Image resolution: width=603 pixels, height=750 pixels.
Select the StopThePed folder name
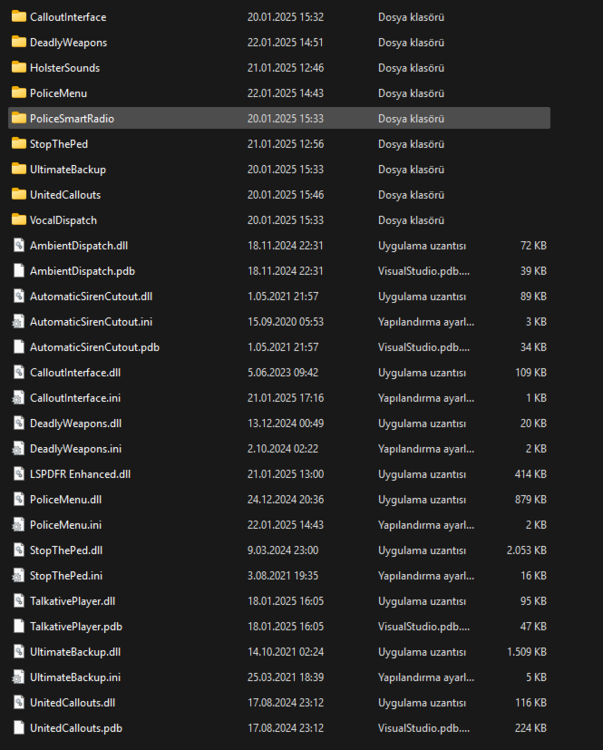pos(59,143)
